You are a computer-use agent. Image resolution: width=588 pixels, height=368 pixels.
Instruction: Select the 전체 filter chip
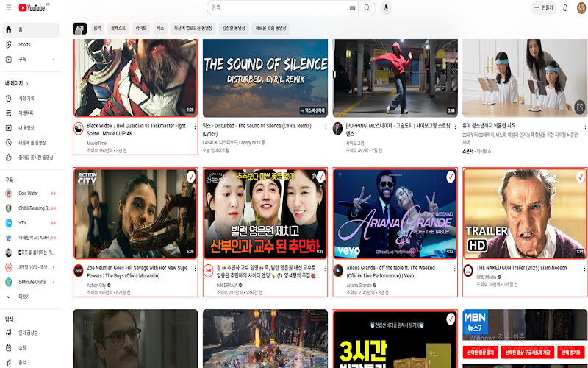(80, 29)
